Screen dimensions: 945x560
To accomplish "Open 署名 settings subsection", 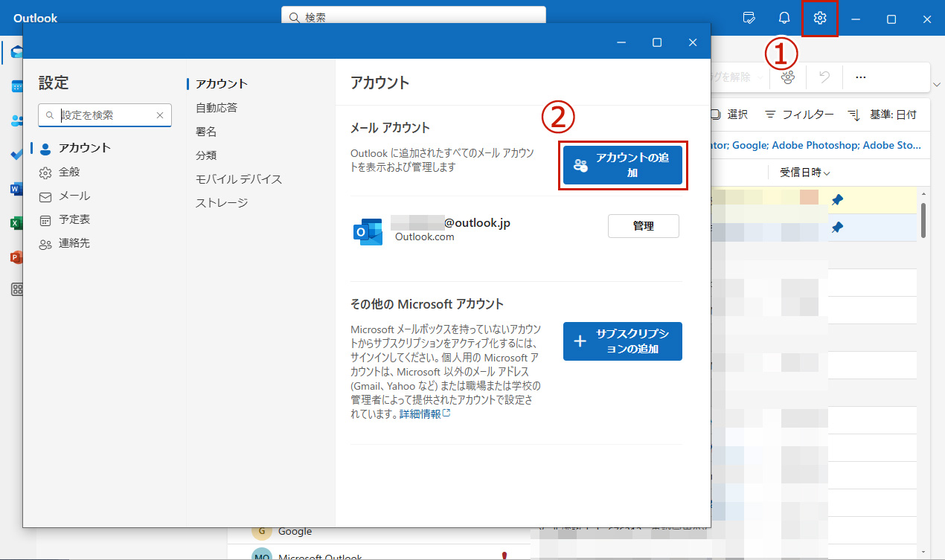I will coord(206,132).
